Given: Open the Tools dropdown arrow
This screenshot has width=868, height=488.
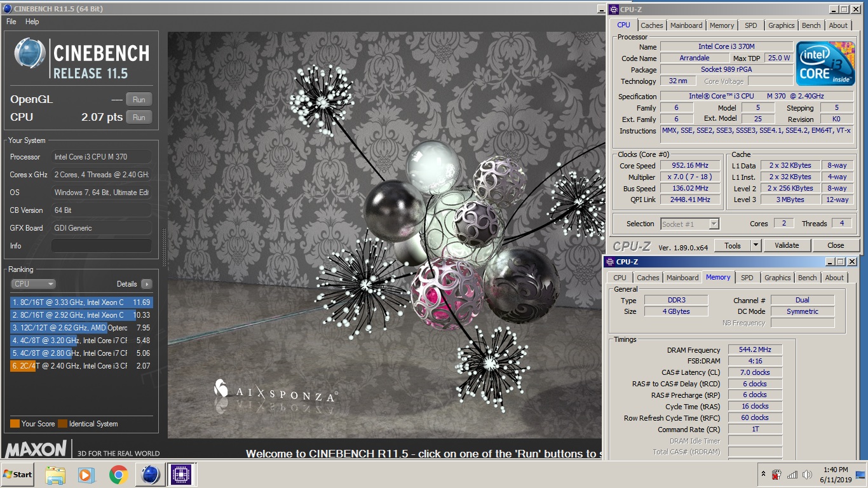Looking at the screenshot, I should (756, 245).
